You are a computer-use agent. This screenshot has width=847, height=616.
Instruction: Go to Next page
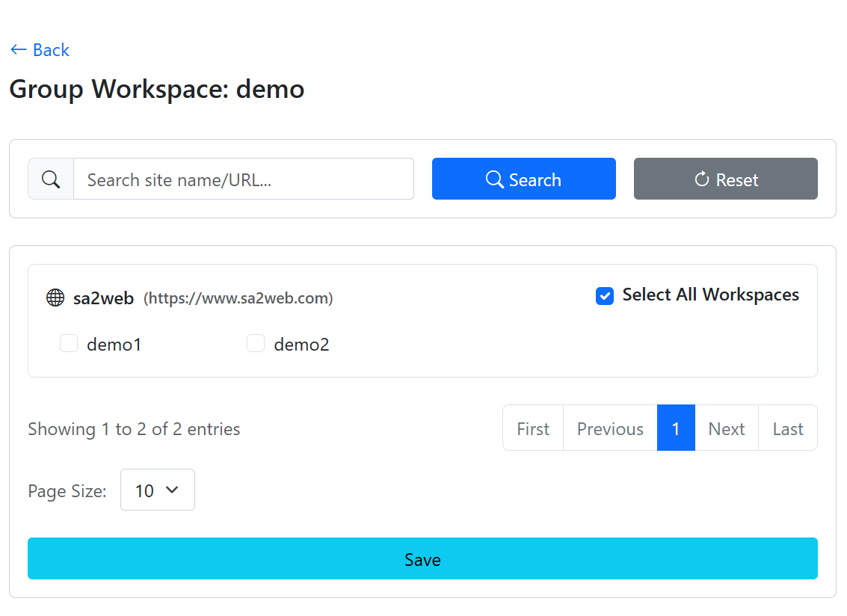(727, 428)
